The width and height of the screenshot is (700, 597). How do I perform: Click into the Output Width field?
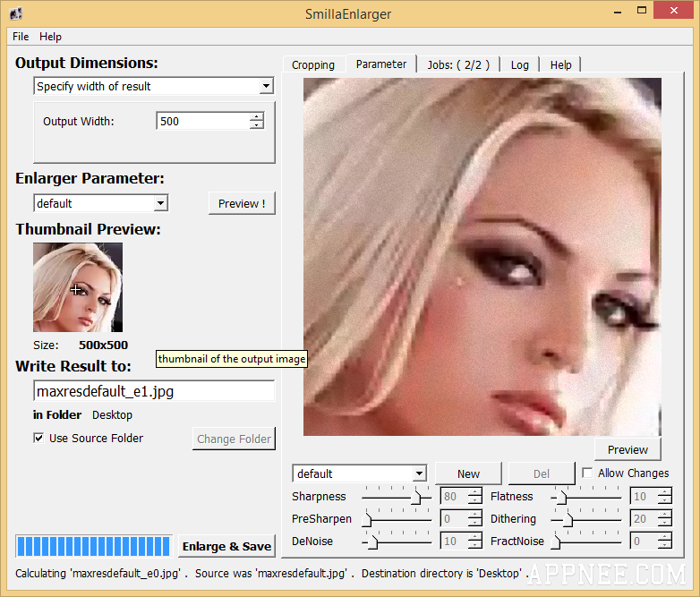pyautogui.click(x=203, y=121)
